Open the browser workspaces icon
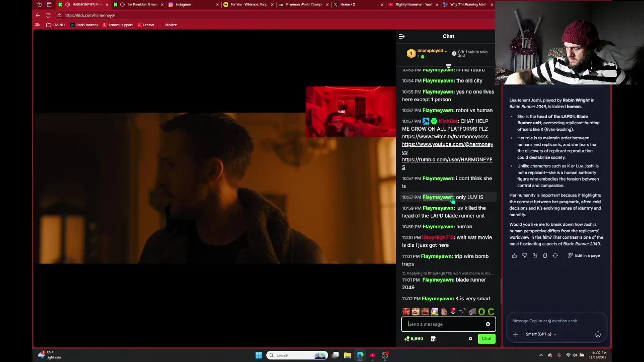The image size is (644, 362). 39,5
